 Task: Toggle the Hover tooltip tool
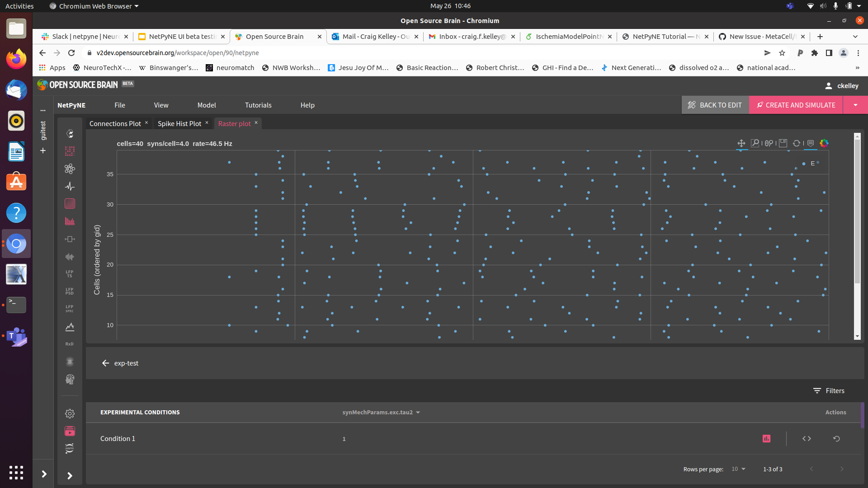[811, 143]
